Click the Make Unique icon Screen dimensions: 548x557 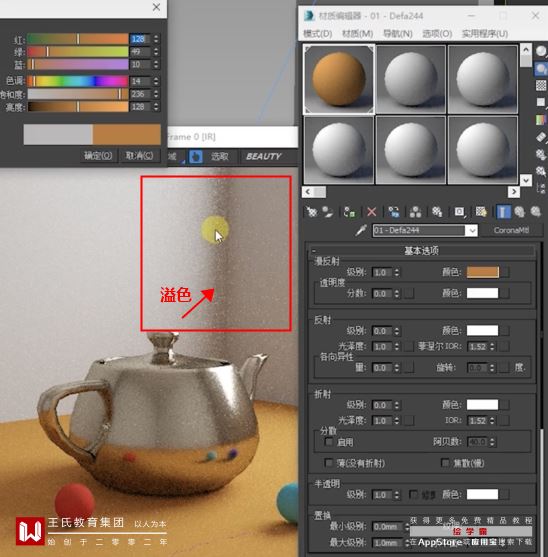pos(415,212)
